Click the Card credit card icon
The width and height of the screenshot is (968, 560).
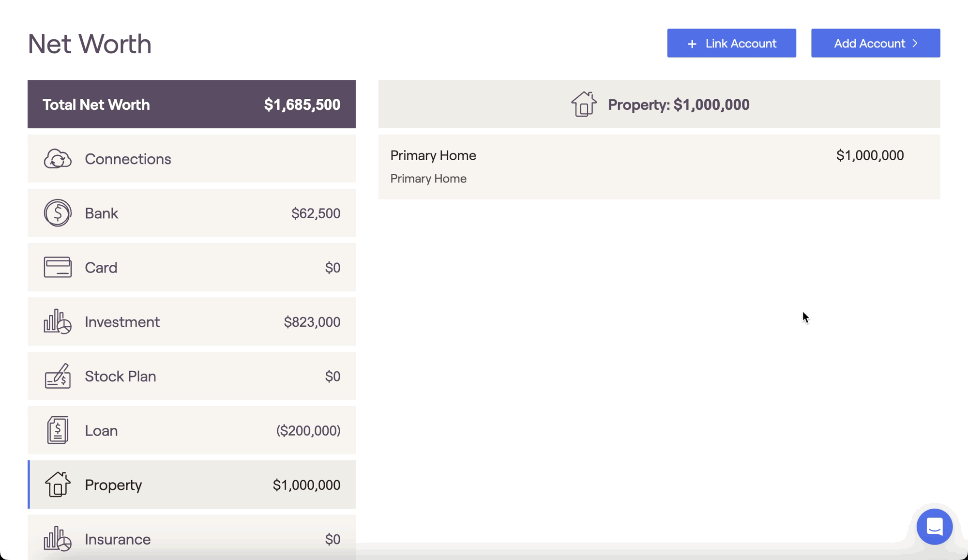pos(58,267)
